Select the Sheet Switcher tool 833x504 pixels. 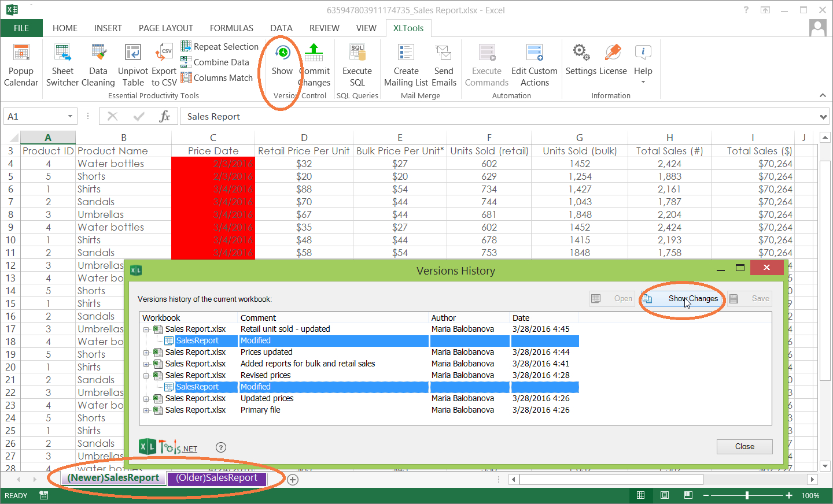(62, 64)
